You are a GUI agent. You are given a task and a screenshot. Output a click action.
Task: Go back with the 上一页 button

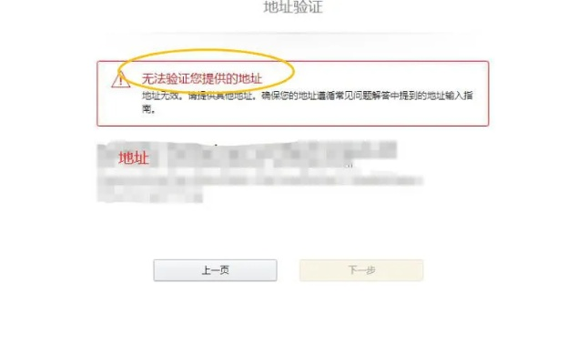tap(215, 270)
